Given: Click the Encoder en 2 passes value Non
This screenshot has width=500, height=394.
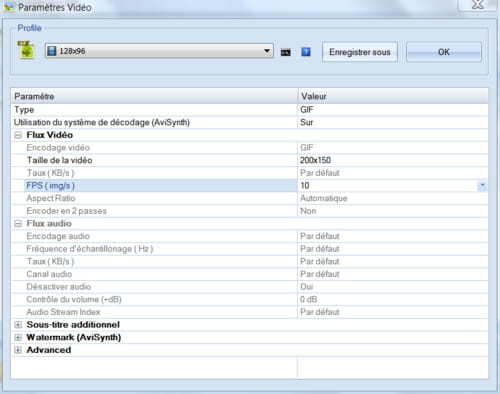Looking at the screenshot, I should (x=308, y=211).
